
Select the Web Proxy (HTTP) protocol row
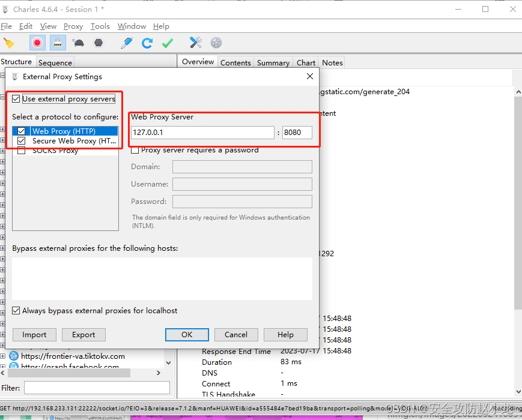point(65,131)
